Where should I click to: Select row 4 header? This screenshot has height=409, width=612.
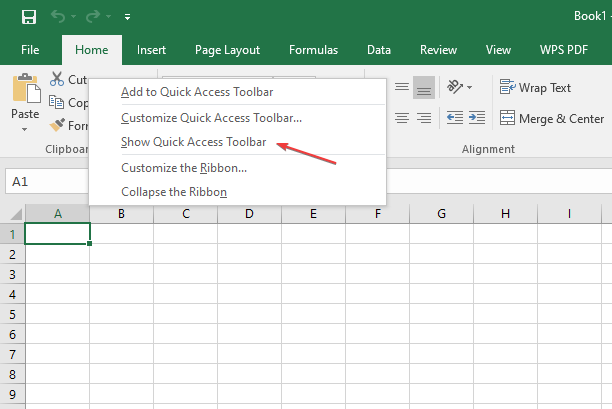coord(12,294)
